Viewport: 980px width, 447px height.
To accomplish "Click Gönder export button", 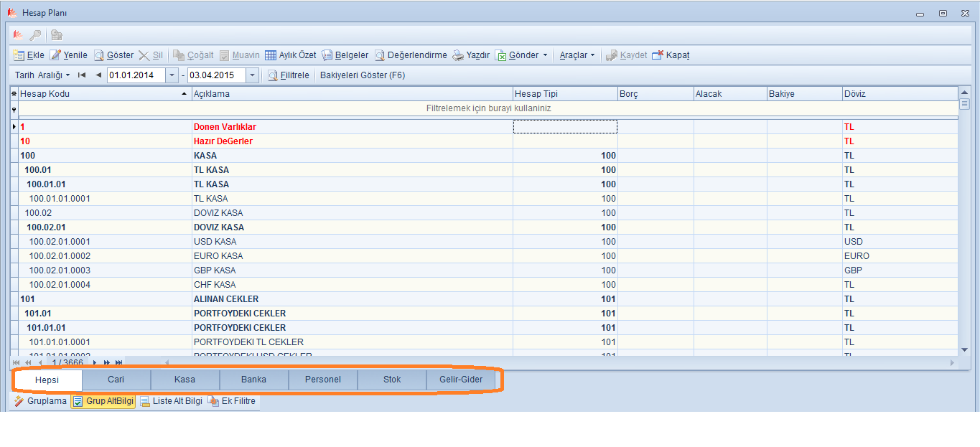I will click(517, 55).
